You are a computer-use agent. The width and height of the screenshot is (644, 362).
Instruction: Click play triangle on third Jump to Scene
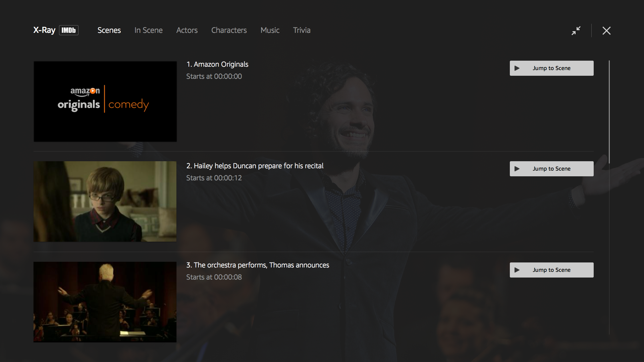[x=517, y=270]
